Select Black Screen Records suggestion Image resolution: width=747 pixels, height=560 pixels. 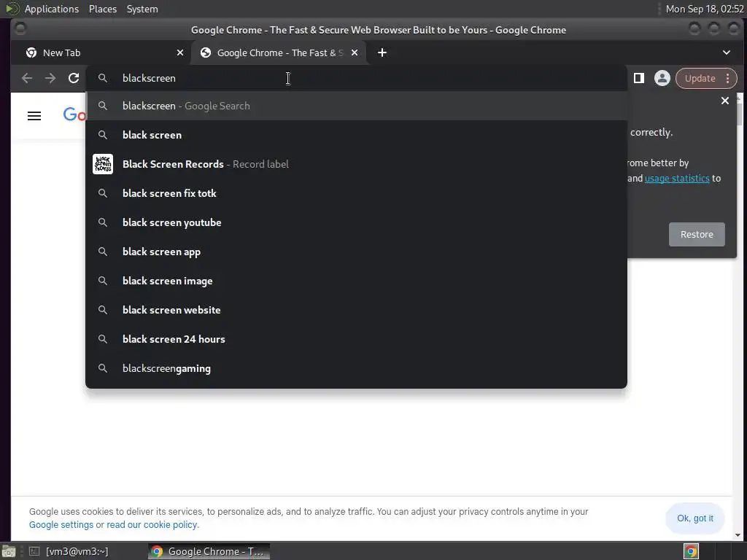pyautogui.click(x=356, y=164)
